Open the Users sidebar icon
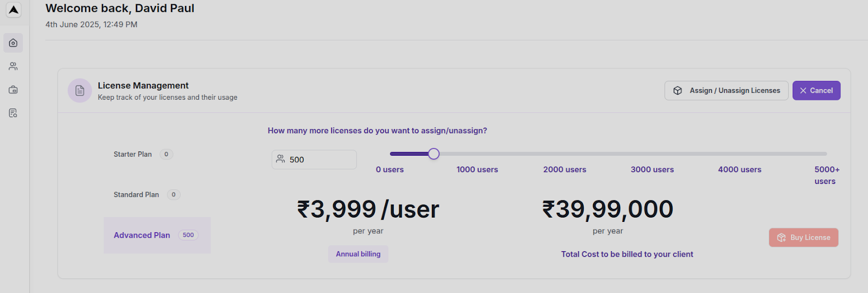This screenshot has height=293, width=868. pos(13,66)
